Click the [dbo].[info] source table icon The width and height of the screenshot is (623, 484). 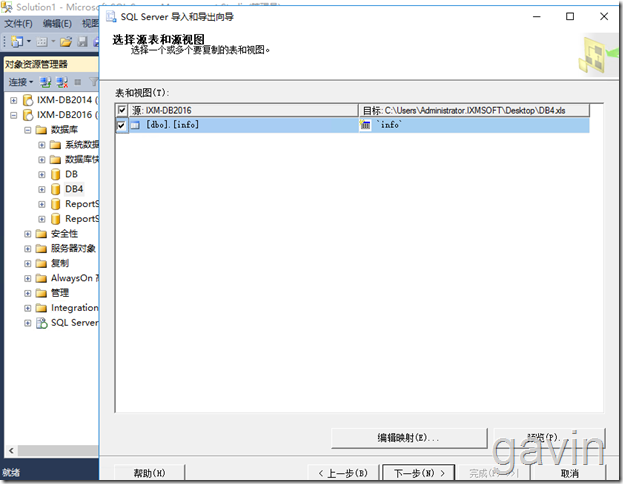click(135, 125)
